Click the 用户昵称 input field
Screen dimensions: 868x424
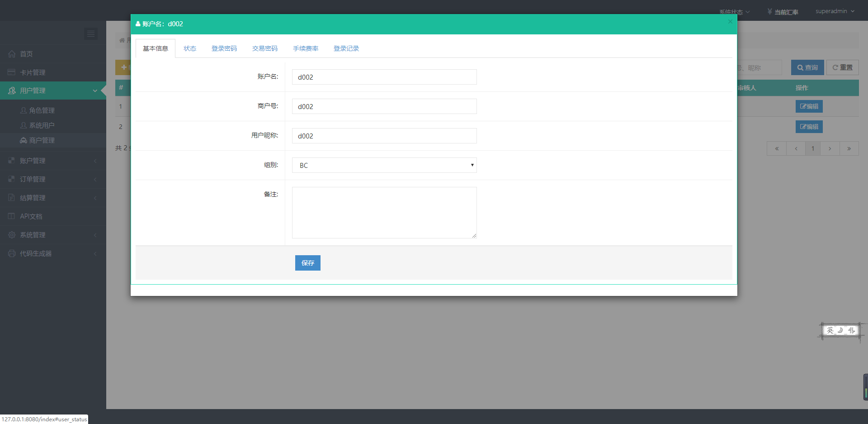pyautogui.click(x=384, y=136)
